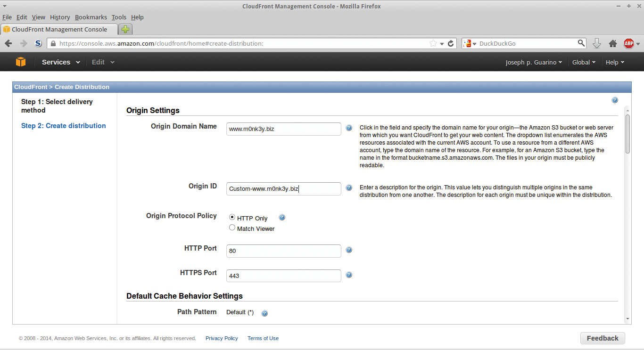The width and height of the screenshot is (644, 350).
Task: Click the Adblock Plus ABP icon
Action: pos(629,43)
